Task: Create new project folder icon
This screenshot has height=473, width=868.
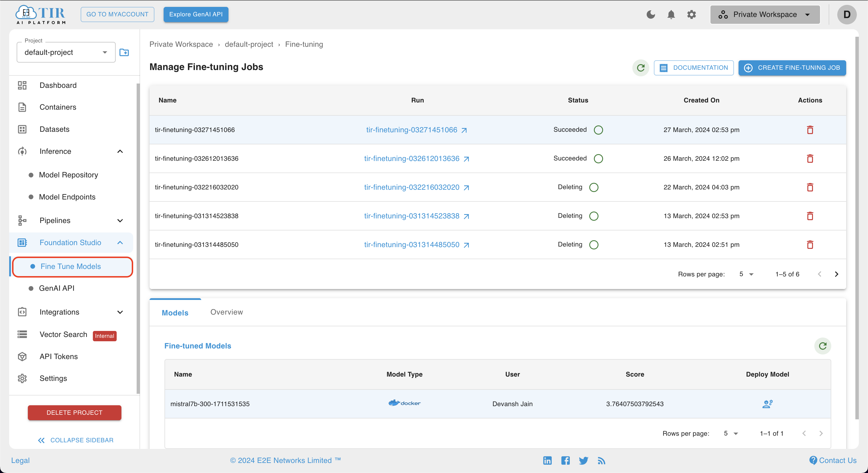Action: pyautogui.click(x=124, y=52)
